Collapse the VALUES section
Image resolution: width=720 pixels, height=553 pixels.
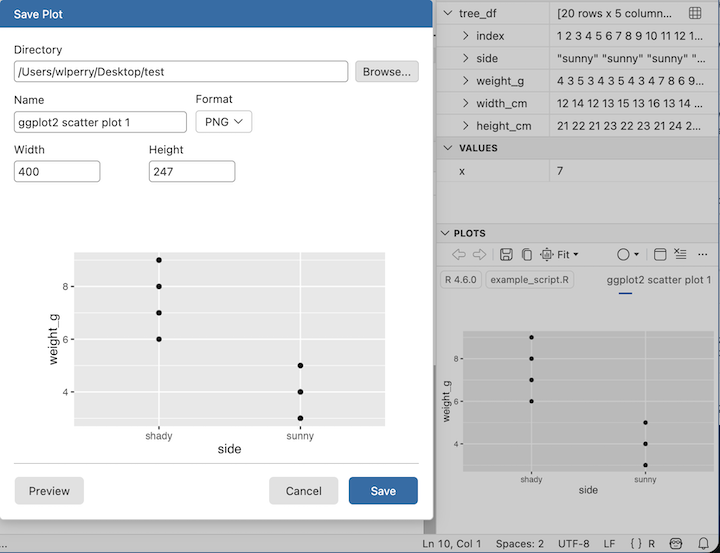click(x=447, y=148)
